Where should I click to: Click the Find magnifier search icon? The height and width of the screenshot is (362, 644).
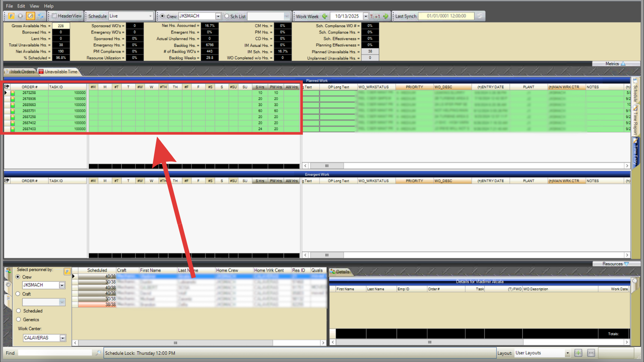(99, 353)
